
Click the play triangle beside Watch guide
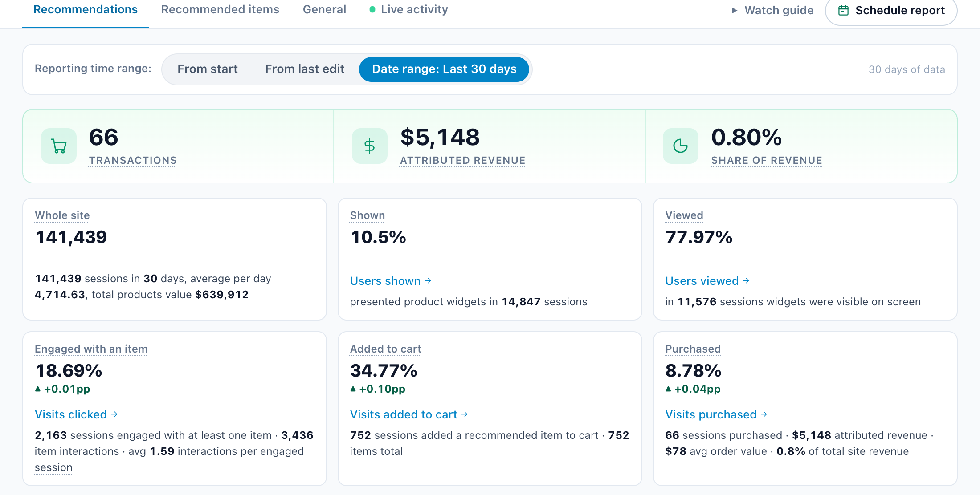(735, 10)
